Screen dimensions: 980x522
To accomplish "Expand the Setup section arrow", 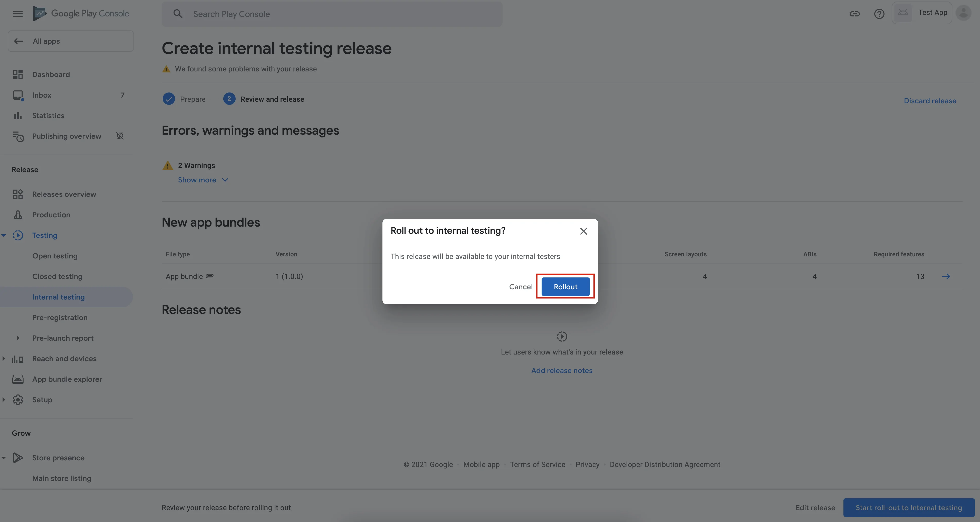I will 4,400.
